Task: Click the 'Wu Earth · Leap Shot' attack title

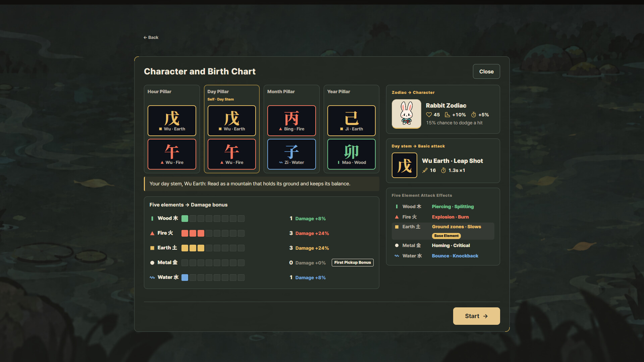Action: click(452, 161)
